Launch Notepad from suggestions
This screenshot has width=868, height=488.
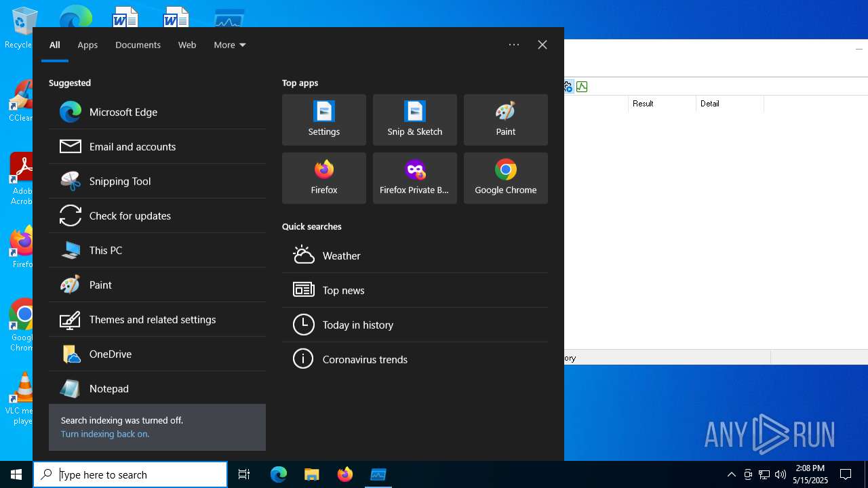click(157, 388)
